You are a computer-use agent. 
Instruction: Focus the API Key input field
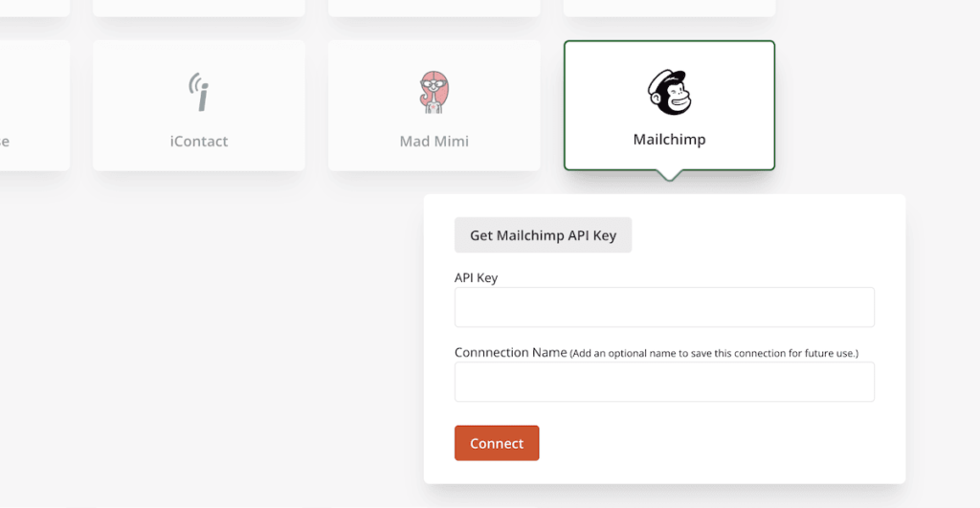pyautogui.click(x=664, y=307)
